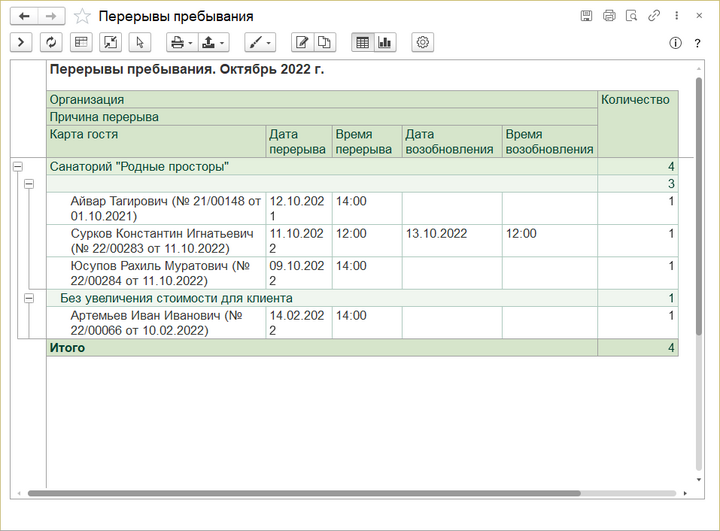Click the horizontal scrollbar thumb
The width and height of the screenshot is (720, 531).
point(304,493)
